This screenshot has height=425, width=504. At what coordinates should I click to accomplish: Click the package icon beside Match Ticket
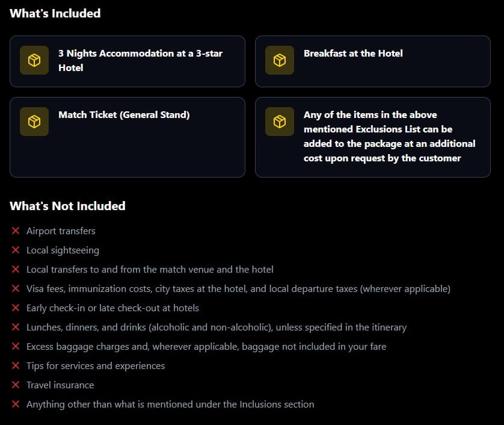(x=34, y=122)
